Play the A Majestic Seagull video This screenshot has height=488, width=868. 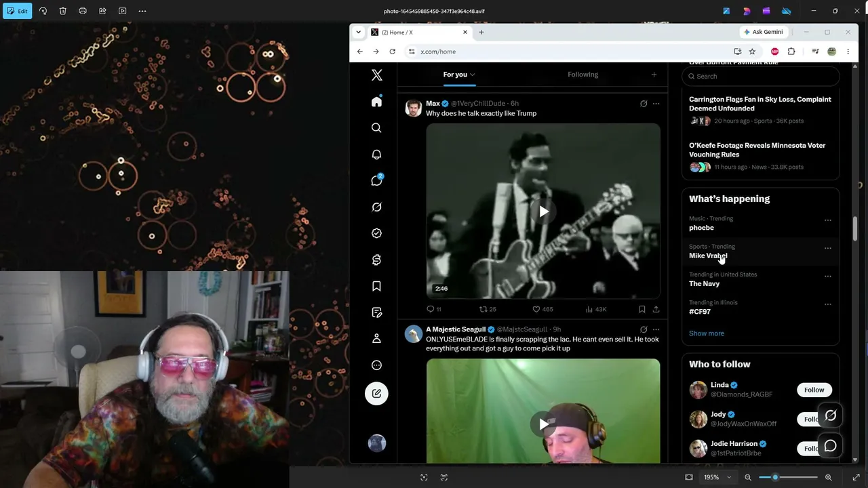544,424
